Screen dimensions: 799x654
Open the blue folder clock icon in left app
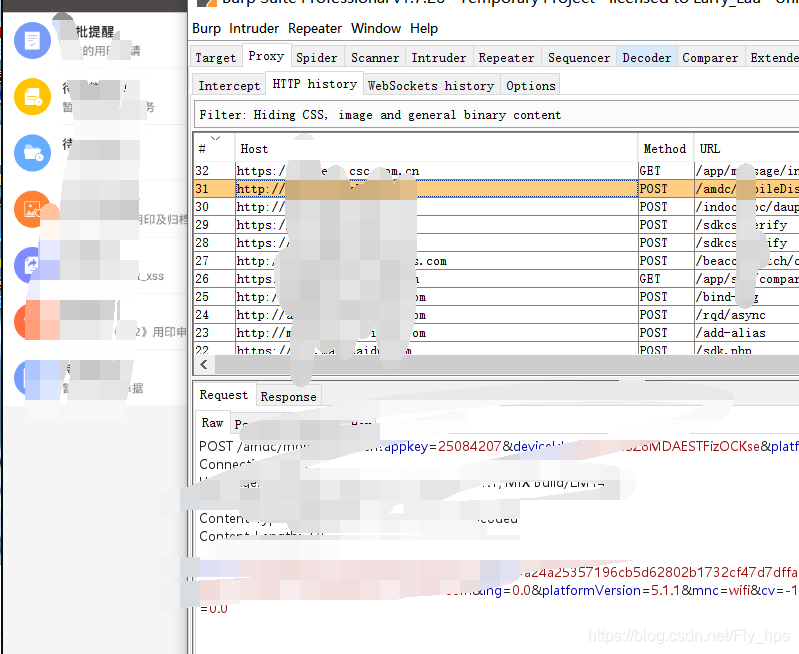coord(32,152)
